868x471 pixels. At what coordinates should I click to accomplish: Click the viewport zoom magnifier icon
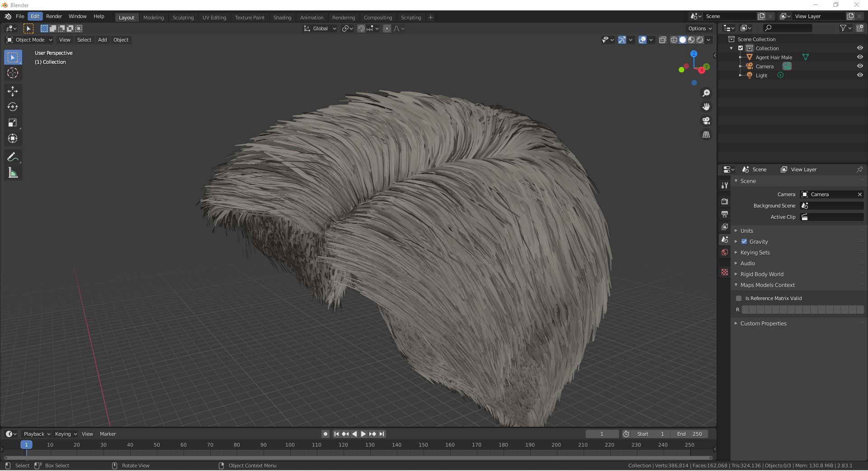(706, 93)
